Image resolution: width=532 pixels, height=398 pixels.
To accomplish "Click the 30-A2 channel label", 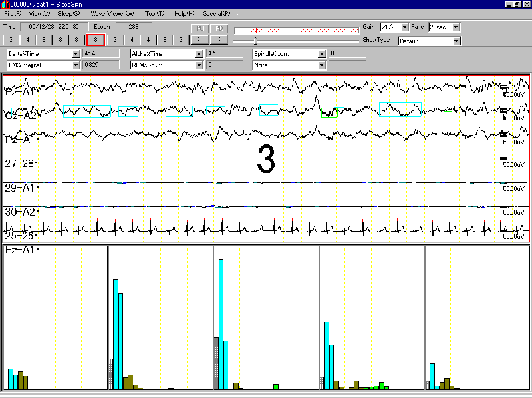I will click(21, 212).
